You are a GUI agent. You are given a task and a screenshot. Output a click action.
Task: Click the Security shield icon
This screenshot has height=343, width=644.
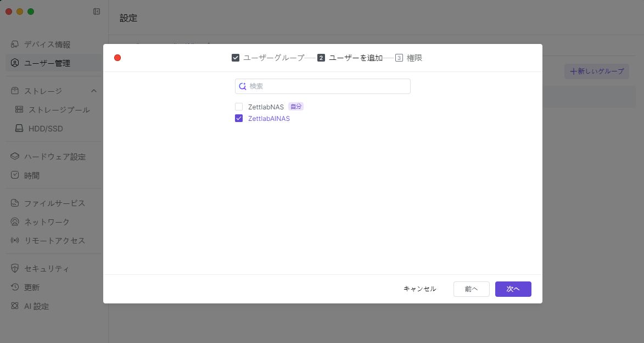pyautogui.click(x=15, y=269)
